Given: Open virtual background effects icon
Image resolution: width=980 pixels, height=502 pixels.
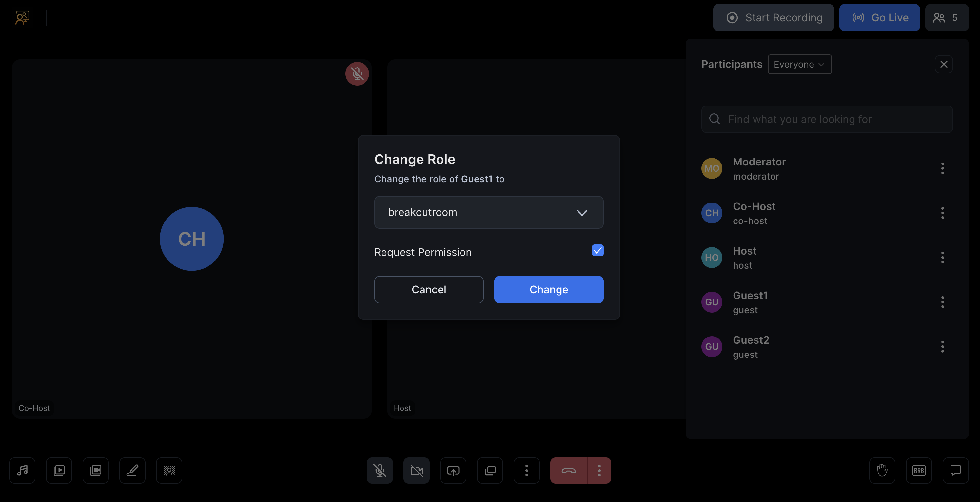Looking at the screenshot, I should 169,471.
